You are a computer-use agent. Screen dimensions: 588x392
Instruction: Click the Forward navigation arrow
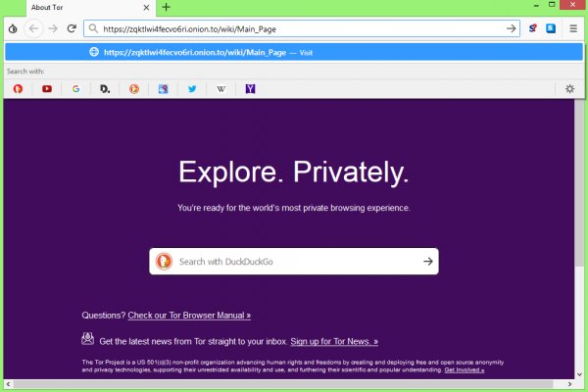[x=53, y=28]
